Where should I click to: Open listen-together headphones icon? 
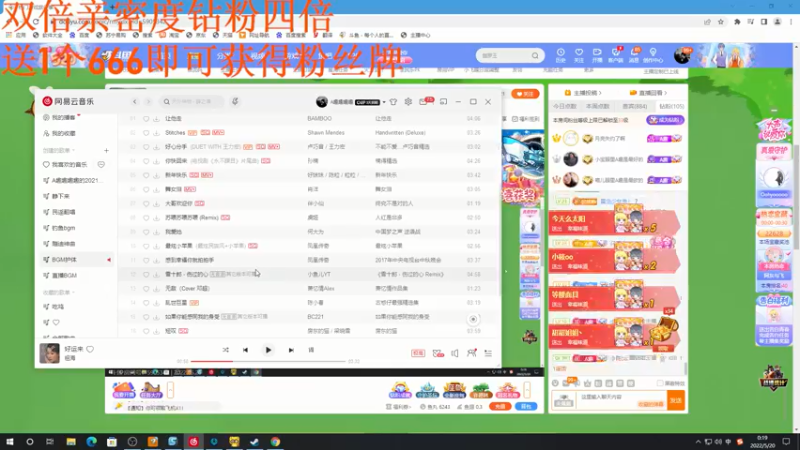[471, 353]
